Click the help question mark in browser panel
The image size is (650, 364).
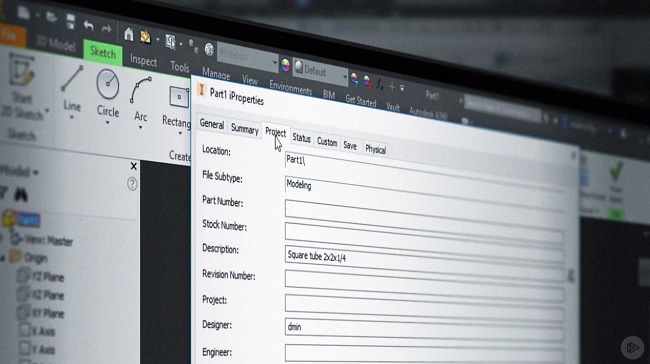pyautogui.click(x=132, y=184)
